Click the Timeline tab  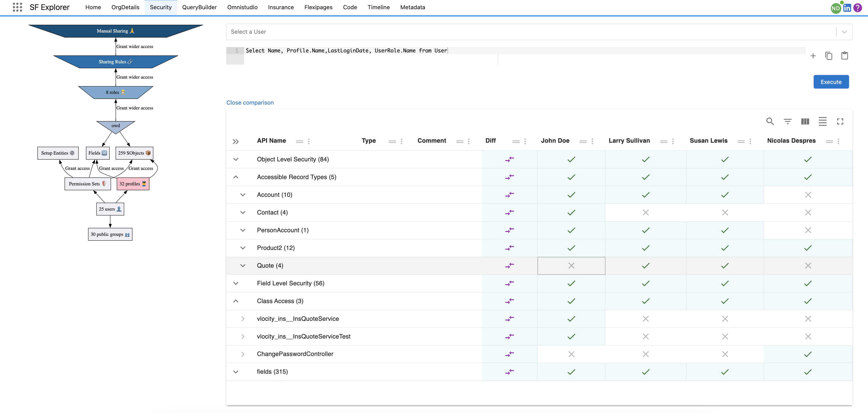click(x=378, y=7)
